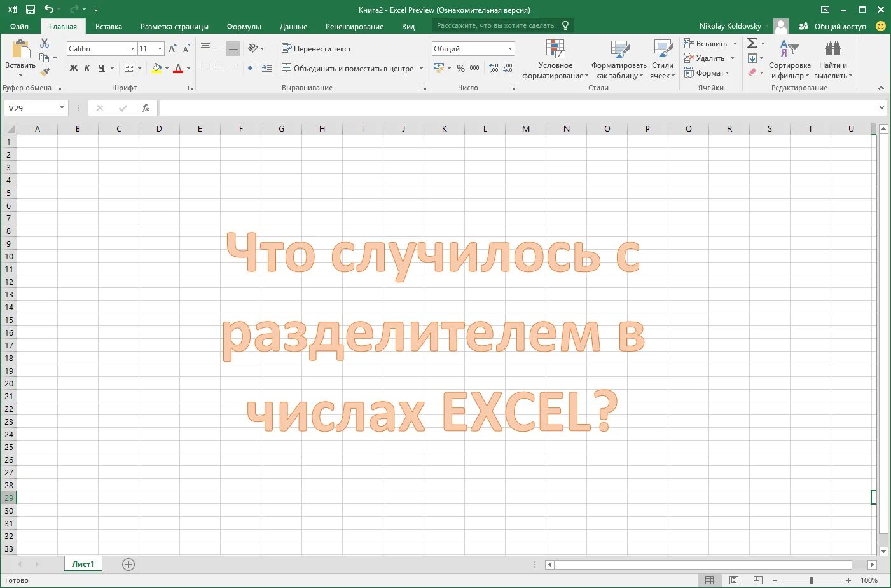The height and width of the screenshot is (588, 891).
Task: Open text orientation options
Action: point(256,48)
